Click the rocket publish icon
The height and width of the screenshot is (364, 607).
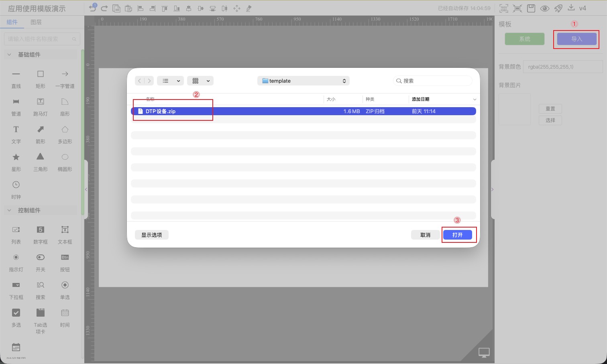(x=558, y=8)
